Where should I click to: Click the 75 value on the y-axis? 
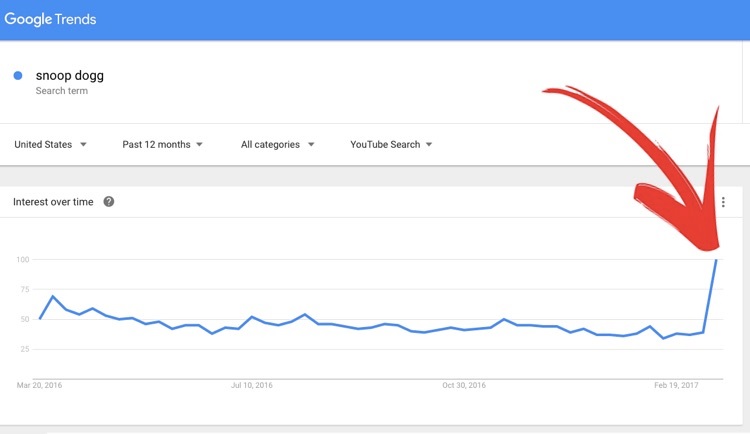pyautogui.click(x=25, y=290)
